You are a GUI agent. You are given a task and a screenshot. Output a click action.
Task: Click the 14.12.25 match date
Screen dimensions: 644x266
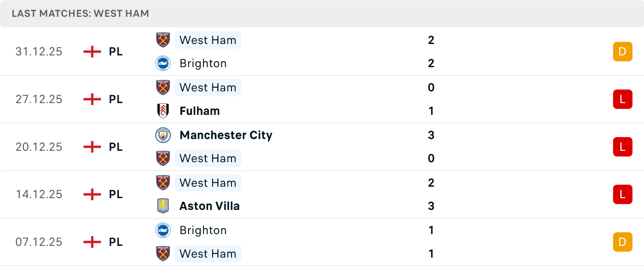click(x=39, y=194)
